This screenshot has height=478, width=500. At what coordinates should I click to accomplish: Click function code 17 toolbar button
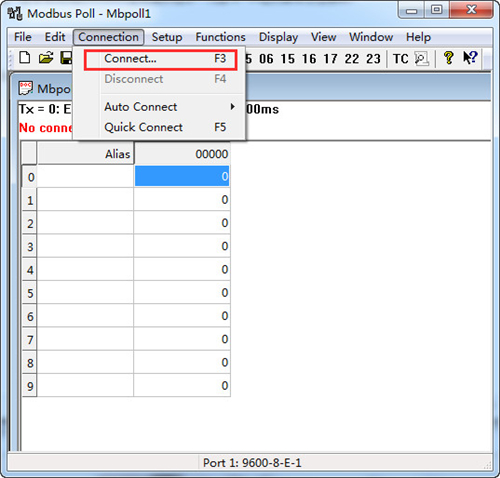tap(330, 59)
